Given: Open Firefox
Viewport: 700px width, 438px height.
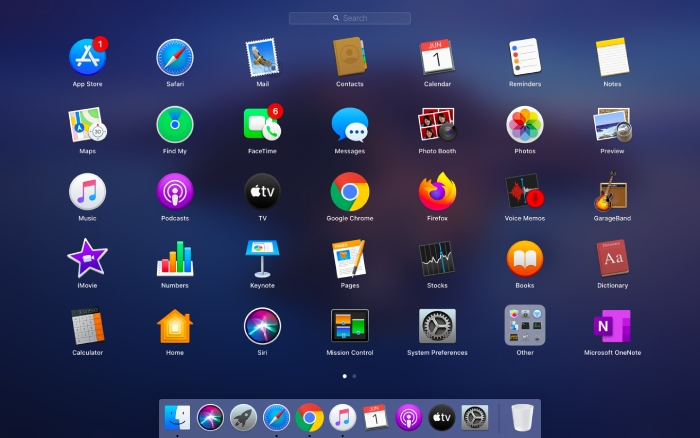Looking at the screenshot, I should 437,192.
